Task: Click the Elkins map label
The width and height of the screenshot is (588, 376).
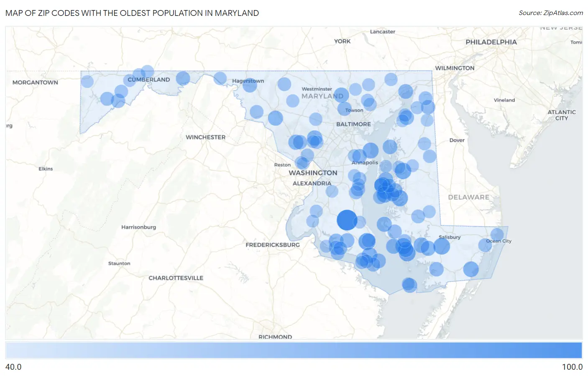Action: click(x=46, y=169)
